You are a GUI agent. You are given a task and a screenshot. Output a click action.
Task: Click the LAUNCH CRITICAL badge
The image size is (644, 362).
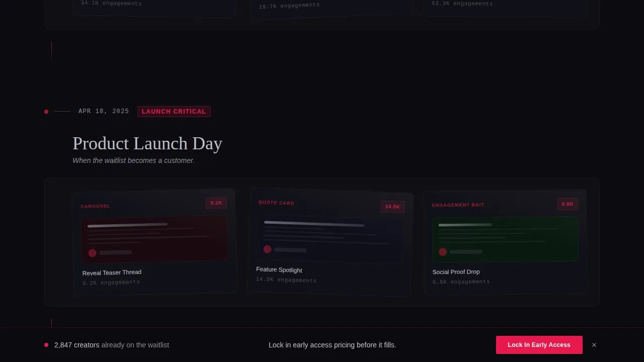coord(174,111)
